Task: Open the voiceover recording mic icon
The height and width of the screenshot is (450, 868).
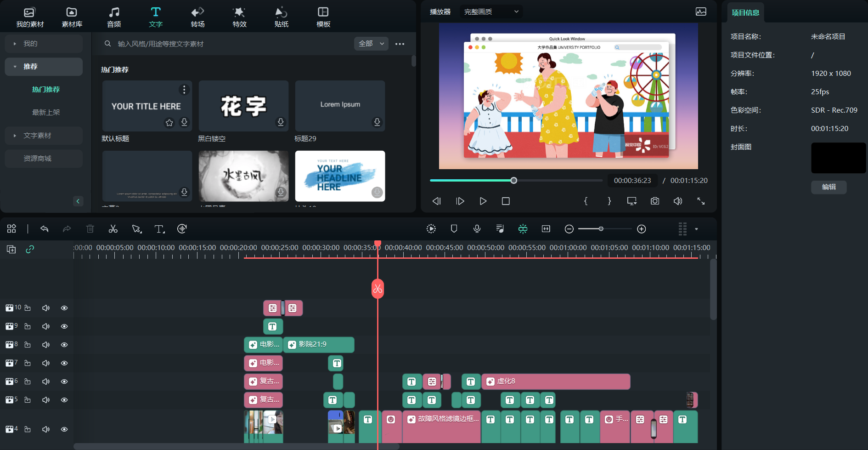Action: click(x=477, y=228)
